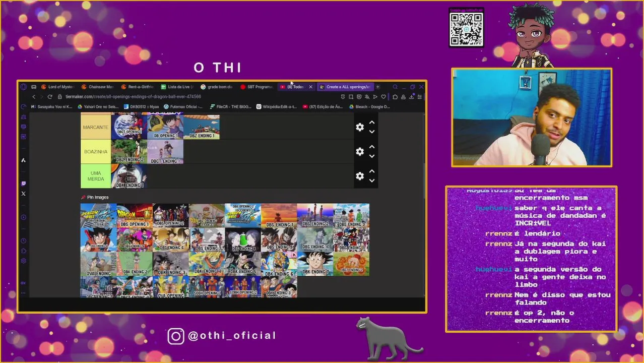Viewport: 644px width, 363px height.
Task: Open settings gear for MARCANTE tier row
Action: [360, 127]
